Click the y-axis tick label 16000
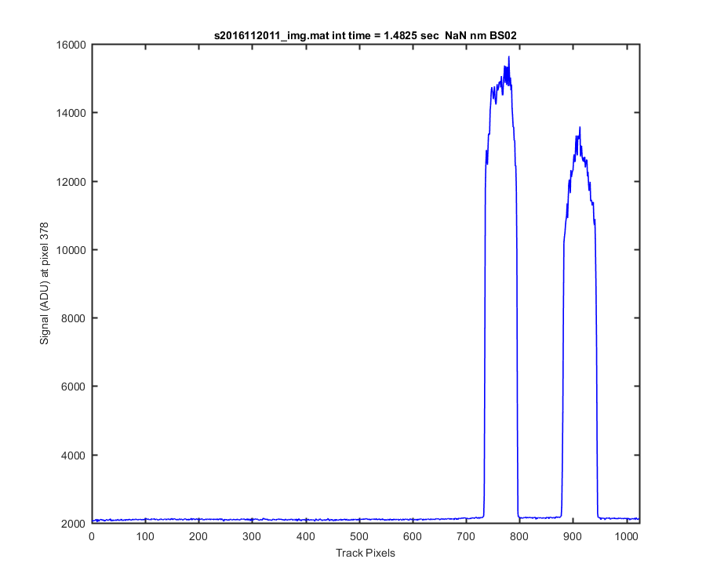Image resolution: width=706 pixels, height=588 pixels. (71, 45)
